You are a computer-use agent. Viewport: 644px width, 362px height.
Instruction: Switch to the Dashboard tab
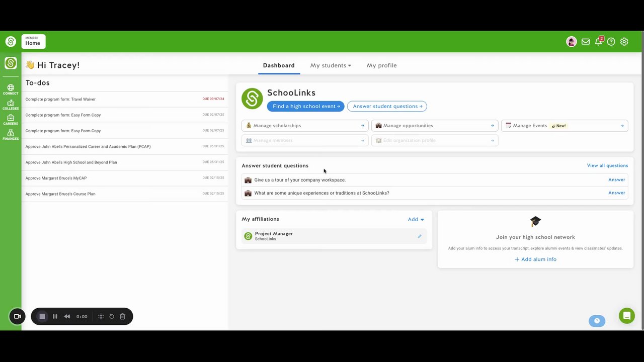pos(279,65)
